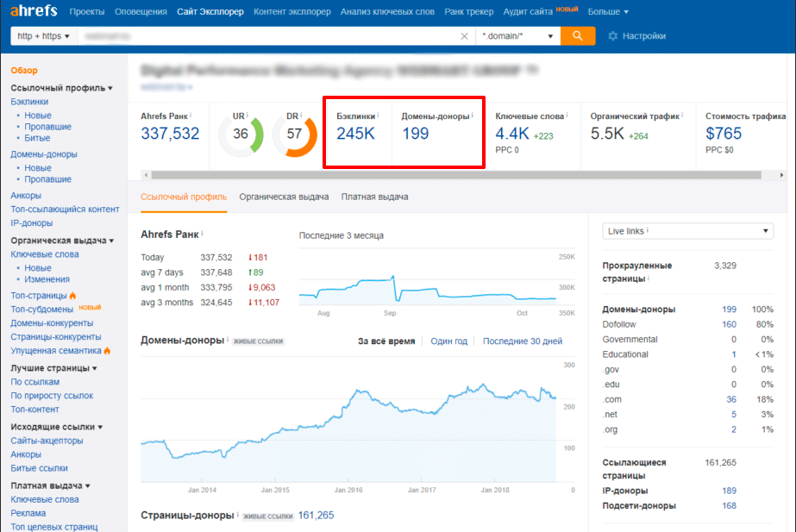Click the DR 57 donut chart
796x532 pixels.
tap(295, 134)
